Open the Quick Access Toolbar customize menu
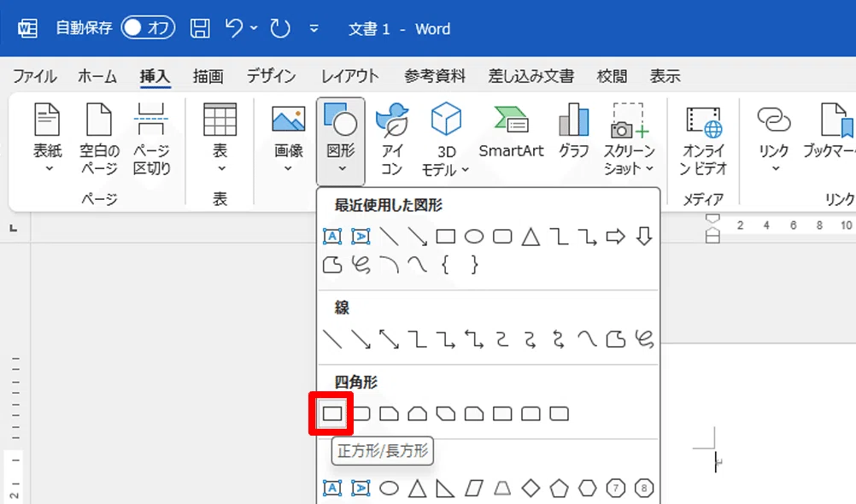The height and width of the screenshot is (504, 856). point(314,28)
